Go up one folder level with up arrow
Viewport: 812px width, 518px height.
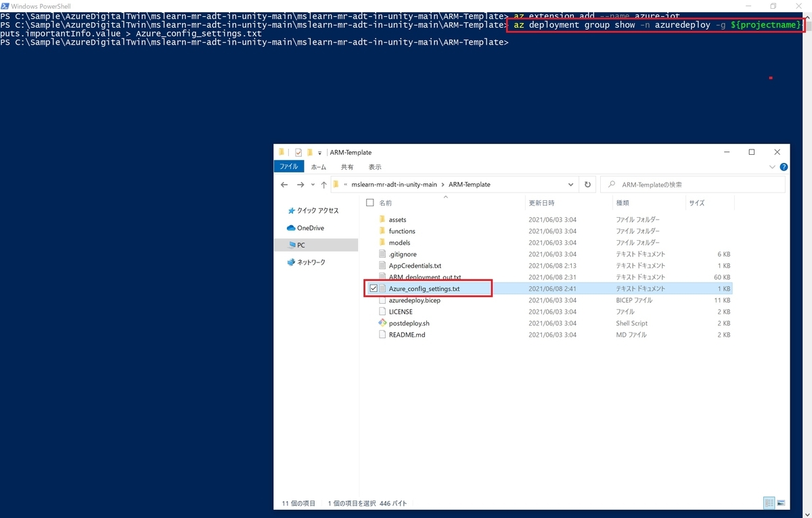323,184
